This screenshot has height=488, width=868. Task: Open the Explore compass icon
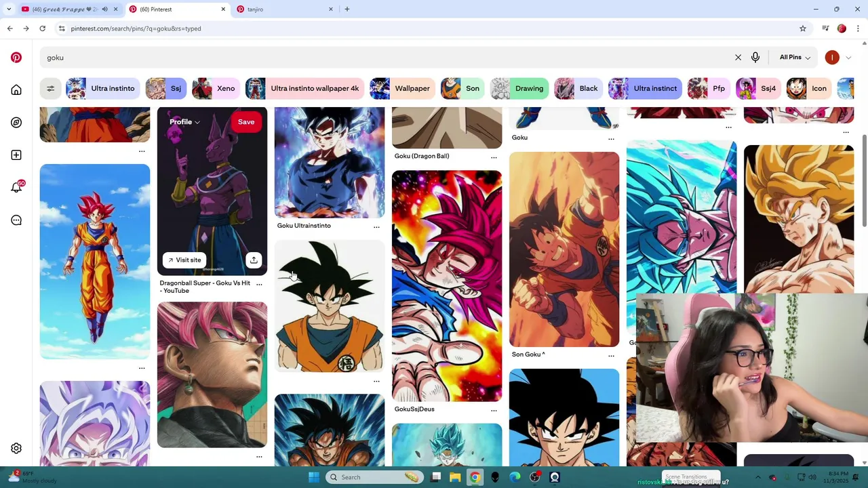pyautogui.click(x=16, y=123)
